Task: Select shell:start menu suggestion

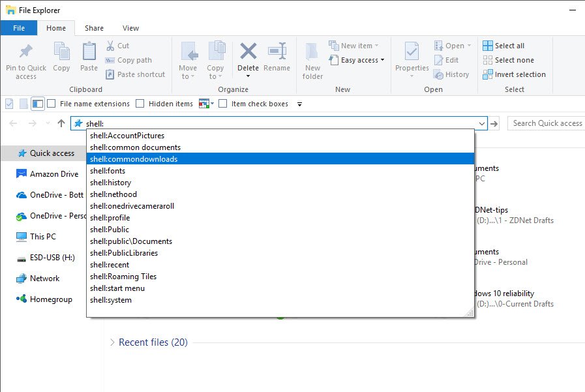Action: (280, 288)
